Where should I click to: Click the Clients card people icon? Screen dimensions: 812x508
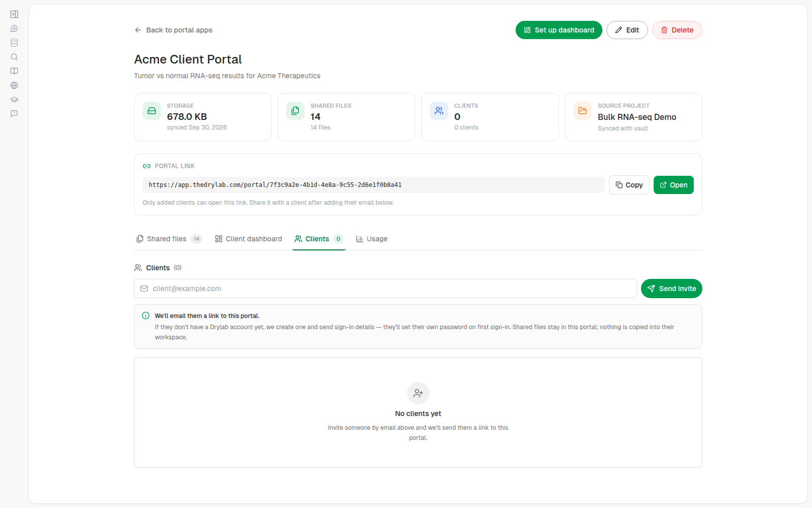coord(439,111)
